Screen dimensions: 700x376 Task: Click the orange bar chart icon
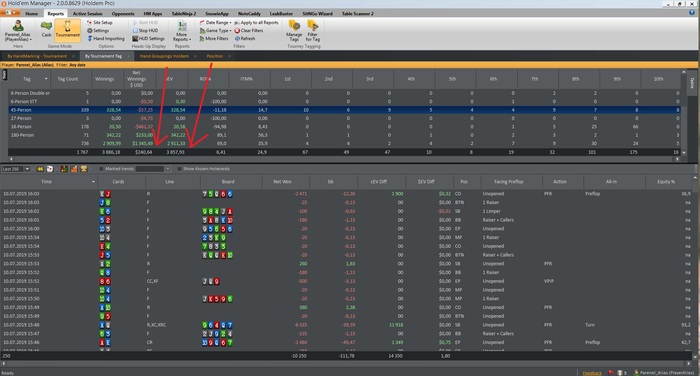[x=74, y=169]
